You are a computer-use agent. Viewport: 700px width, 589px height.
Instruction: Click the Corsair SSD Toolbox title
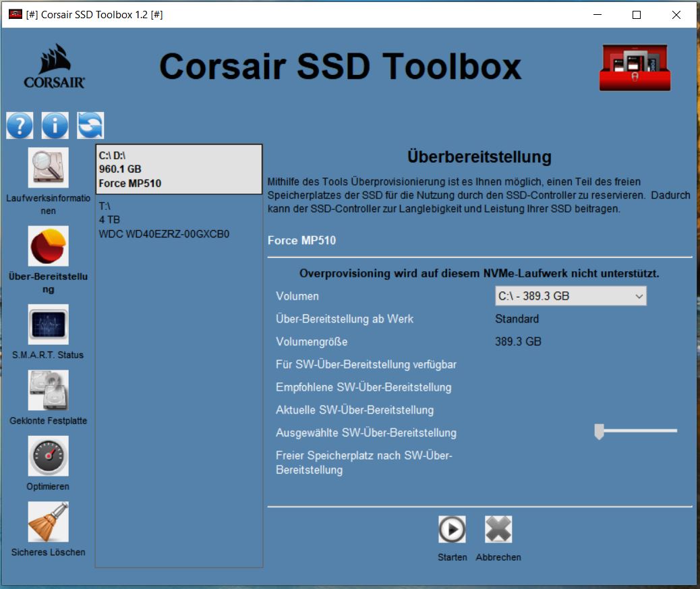(340, 67)
